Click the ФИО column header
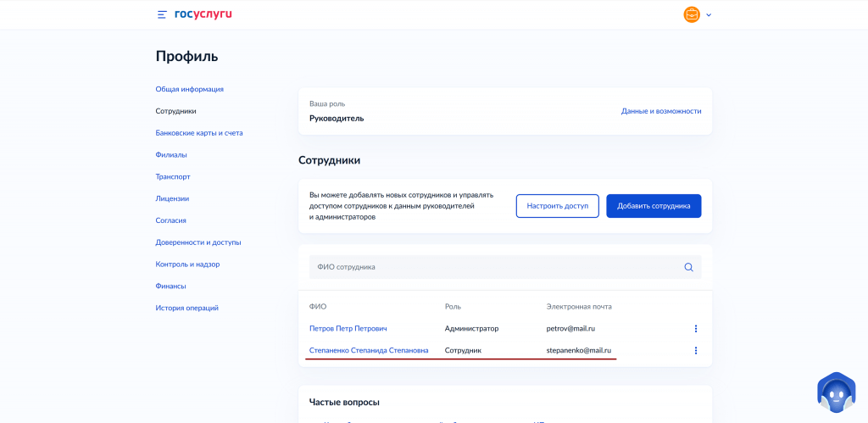Image resolution: width=868 pixels, height=423 pixels. click(318, 307)
